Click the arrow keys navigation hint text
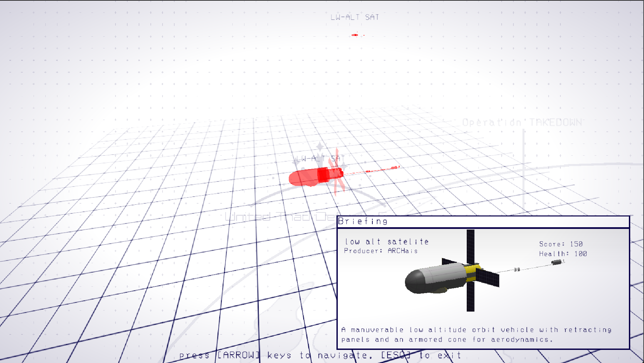 click(320, 355)
